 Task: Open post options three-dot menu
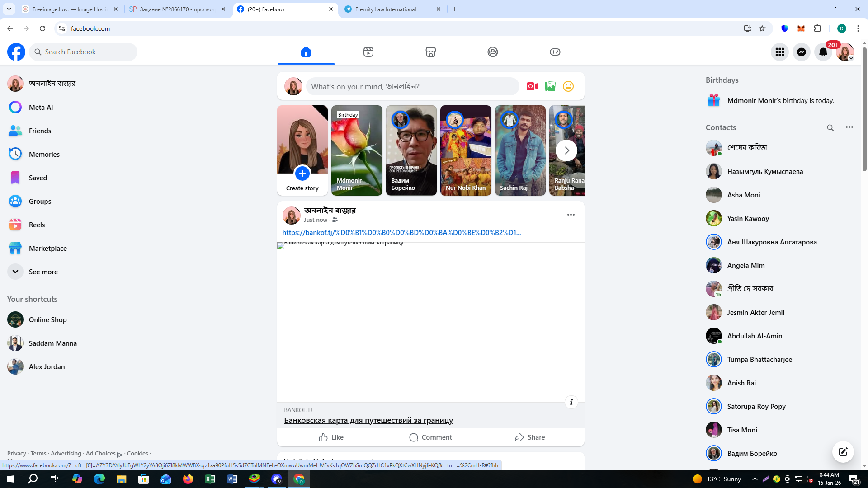[x=571, y=215]
